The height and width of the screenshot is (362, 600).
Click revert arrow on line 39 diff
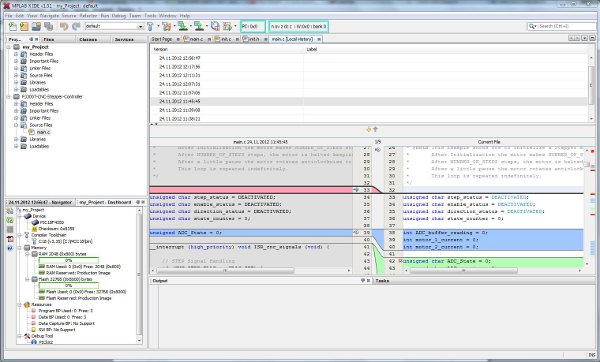pos(356,233)
